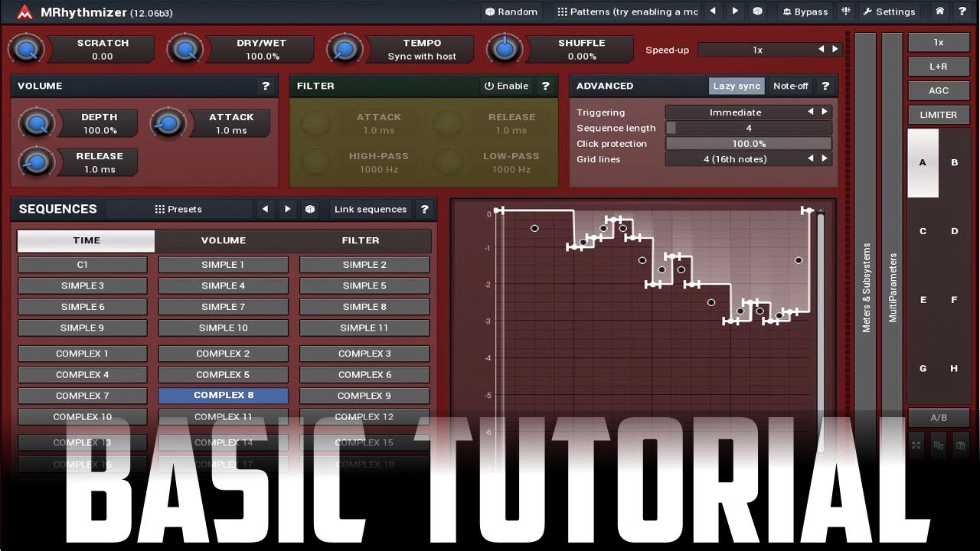This screenshot has height=551, width=980.
Task: Select the Simple 4 sequence
Action: [223, 285]
